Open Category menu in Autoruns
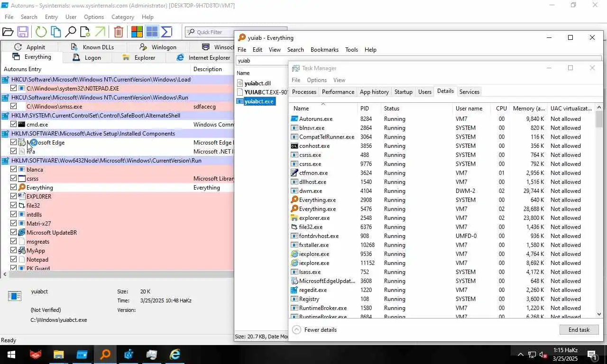The width and height of the screenshot is (607, 364). tap(123, 17)
